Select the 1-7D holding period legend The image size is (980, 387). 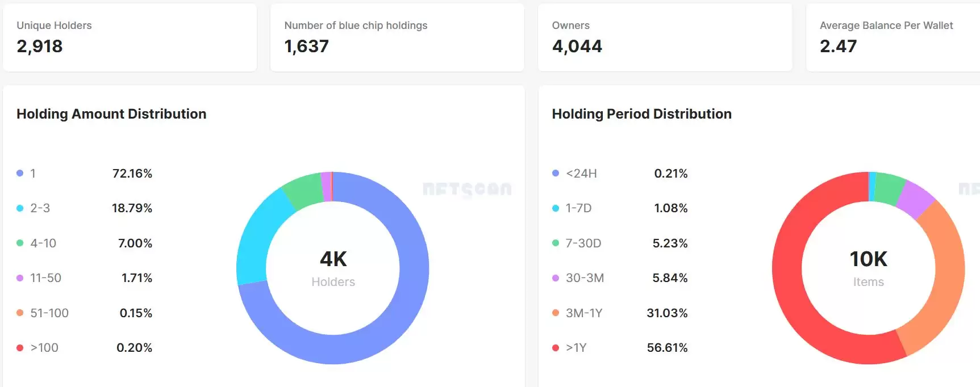620,208
